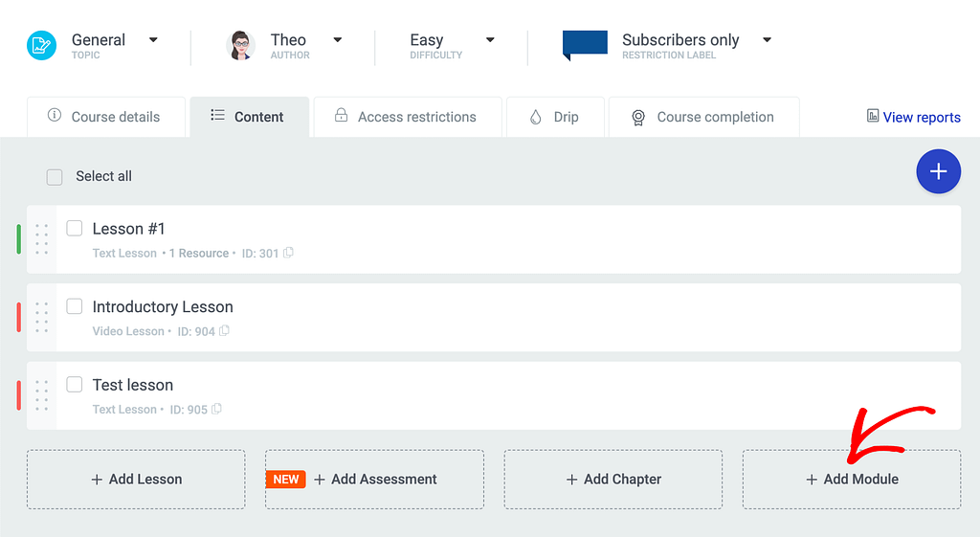Copy ID 905 using the copy icon

pyautogui.click(x=217, y=410)
